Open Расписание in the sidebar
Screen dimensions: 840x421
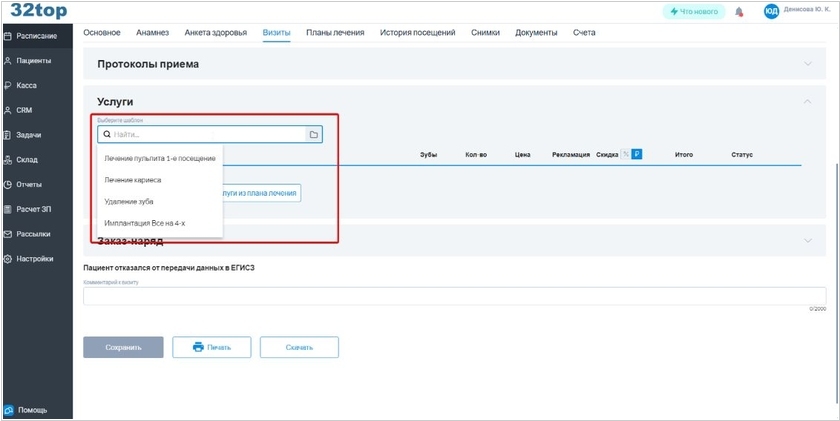point(36,36)
